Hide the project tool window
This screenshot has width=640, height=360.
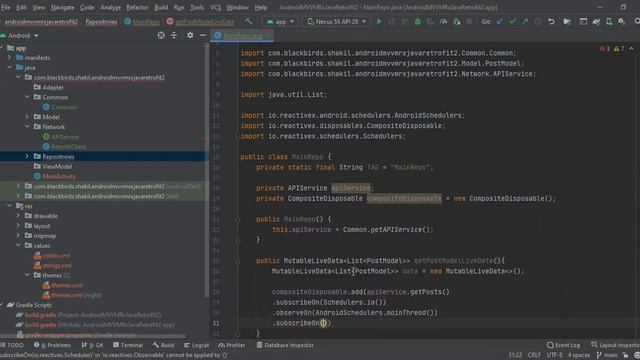[x=203, y=36]
